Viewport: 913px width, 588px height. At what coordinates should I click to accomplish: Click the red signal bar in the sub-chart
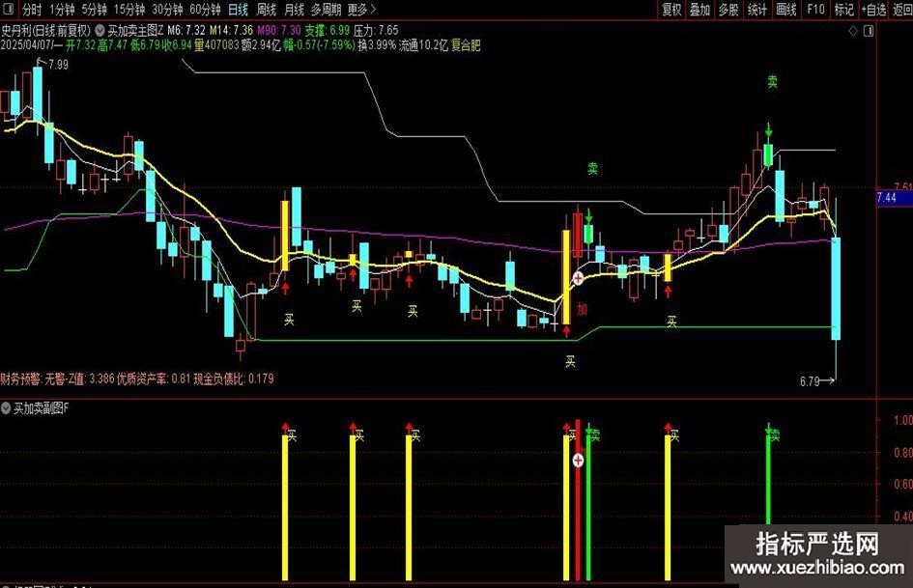[578, 500]
